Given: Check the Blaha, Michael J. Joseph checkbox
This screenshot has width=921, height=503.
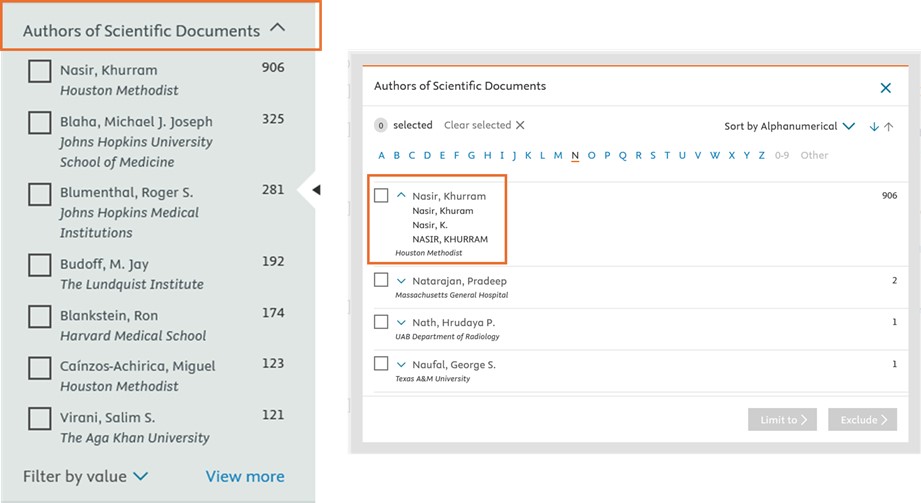Looking at the screenshot, I should (39, 122).
